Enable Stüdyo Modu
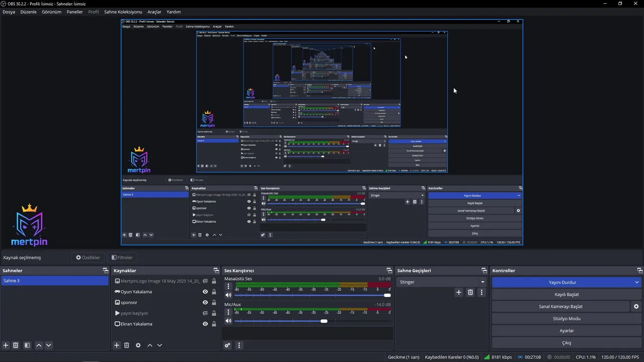 567,319
